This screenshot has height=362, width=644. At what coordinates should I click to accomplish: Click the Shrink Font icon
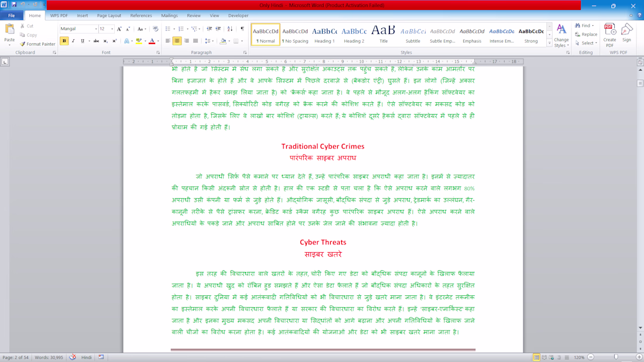128,29
